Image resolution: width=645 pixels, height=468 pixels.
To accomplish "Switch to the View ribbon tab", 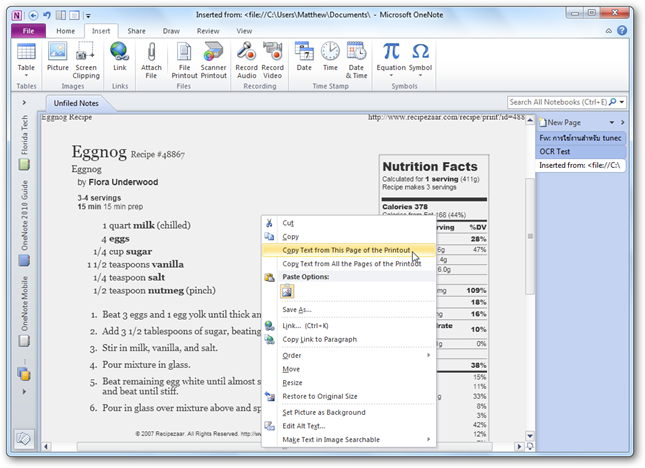I will pos(244,31).
